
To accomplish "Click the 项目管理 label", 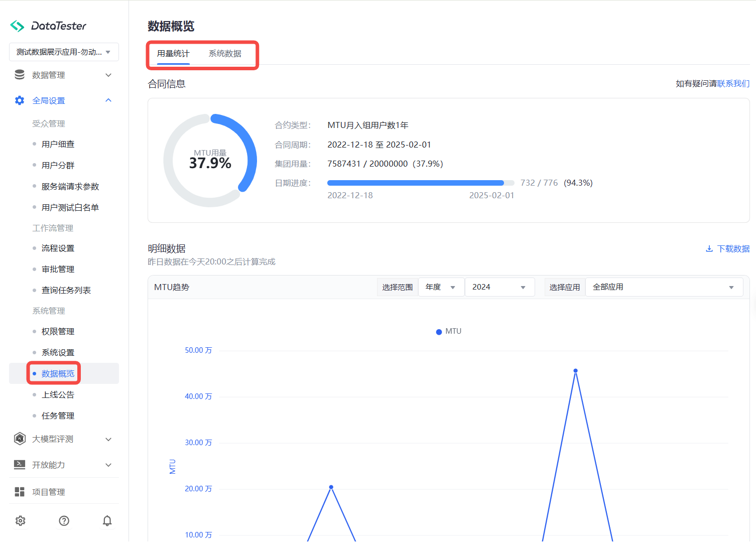I will 49,492.
